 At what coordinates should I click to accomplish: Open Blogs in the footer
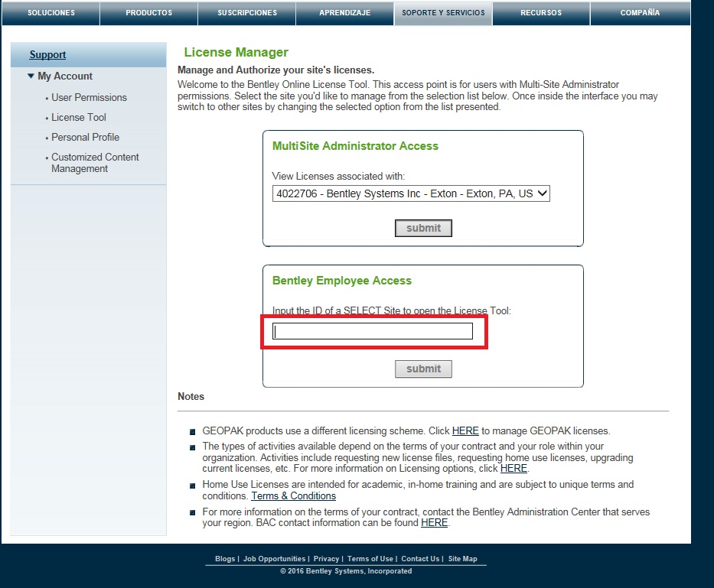225,558
